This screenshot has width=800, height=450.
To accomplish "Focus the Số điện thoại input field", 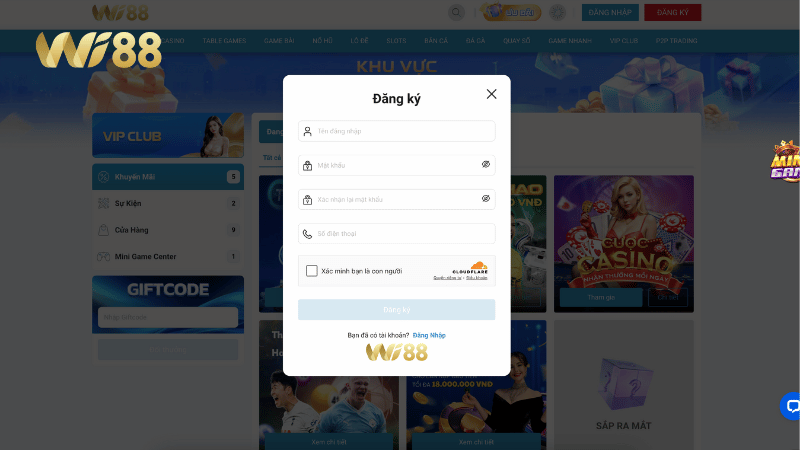I will [x=396, y=234].
